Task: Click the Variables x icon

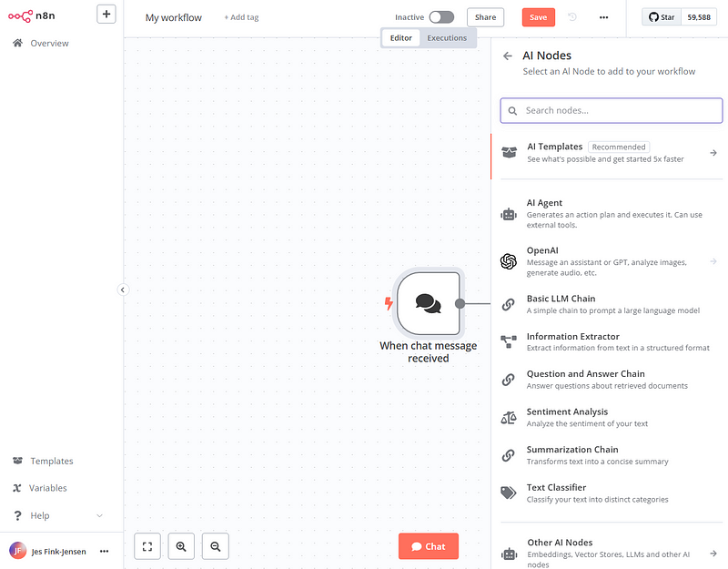Action: pos(17,488)
